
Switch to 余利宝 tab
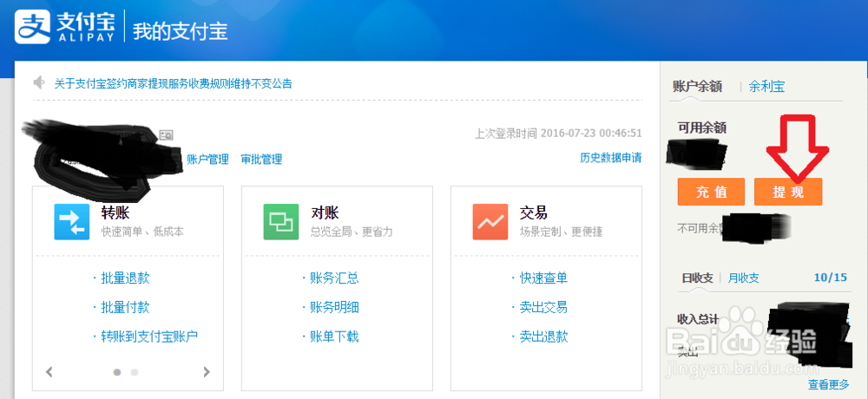pos(766,87)
